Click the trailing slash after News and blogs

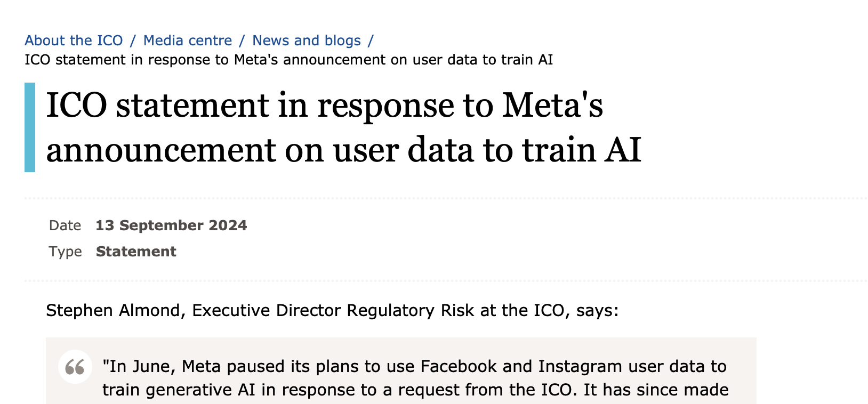[x=371, y=41]
